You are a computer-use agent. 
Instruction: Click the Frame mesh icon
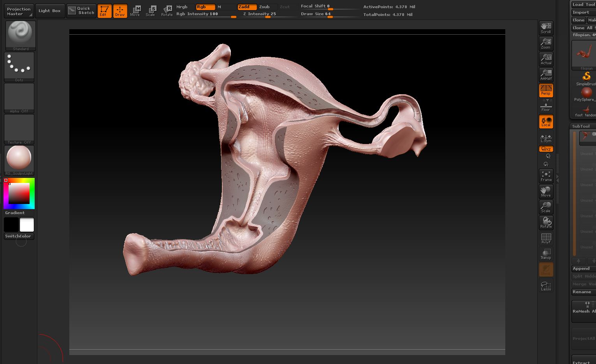point(546,176)
